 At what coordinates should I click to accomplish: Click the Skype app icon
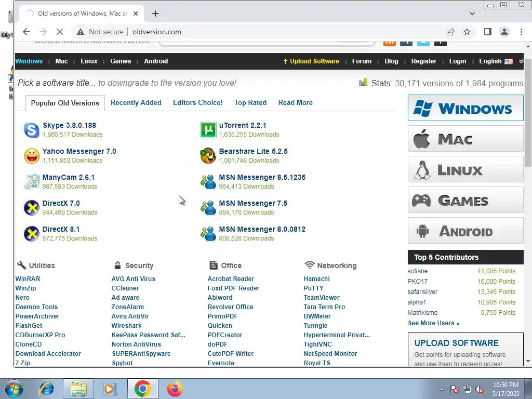coord(32,130)
